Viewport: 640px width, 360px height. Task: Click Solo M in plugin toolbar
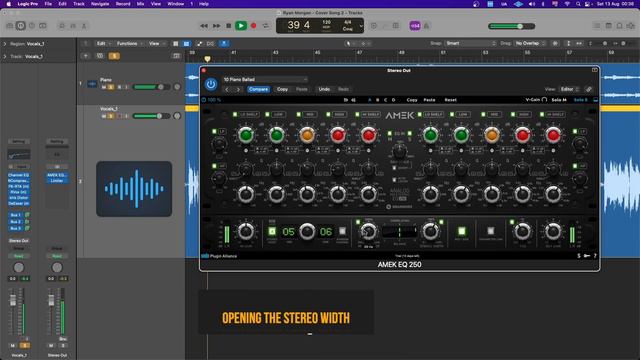(559, 100)
